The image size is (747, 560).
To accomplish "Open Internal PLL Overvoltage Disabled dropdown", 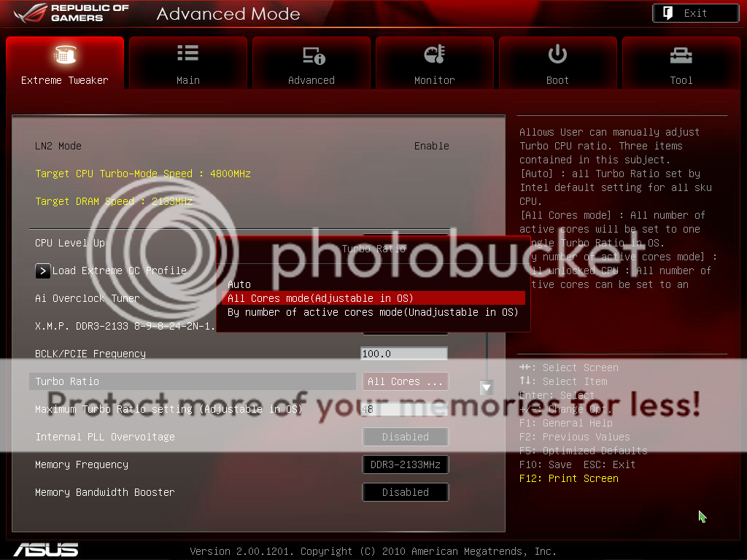I will [406, 437].
